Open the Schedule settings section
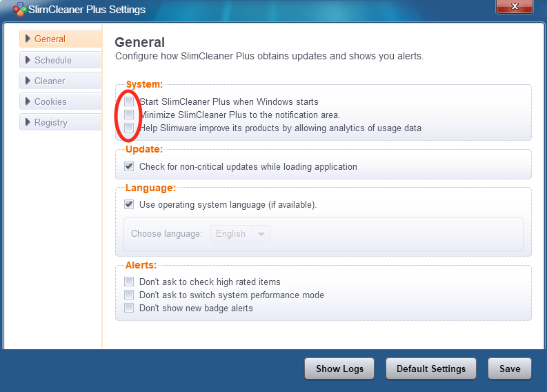Screen dimensions: 547x392 pyautogui.click(x=61, y=60)
